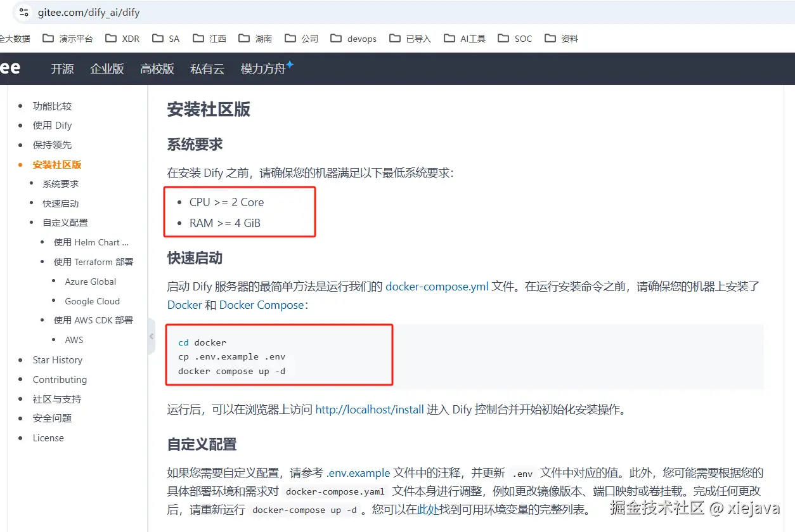Open the 资料 bookmark folder

click(562, 39)
